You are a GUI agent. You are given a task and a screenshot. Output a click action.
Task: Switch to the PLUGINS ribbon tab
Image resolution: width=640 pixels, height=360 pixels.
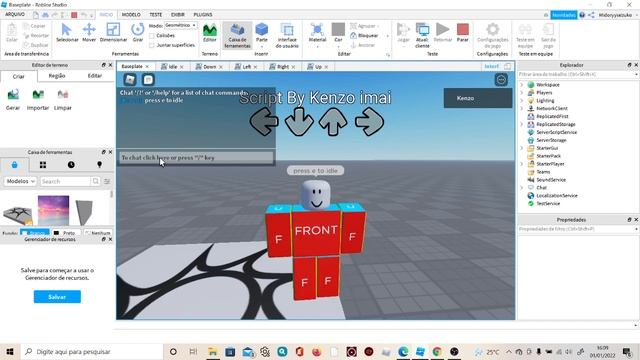[203, 15]
